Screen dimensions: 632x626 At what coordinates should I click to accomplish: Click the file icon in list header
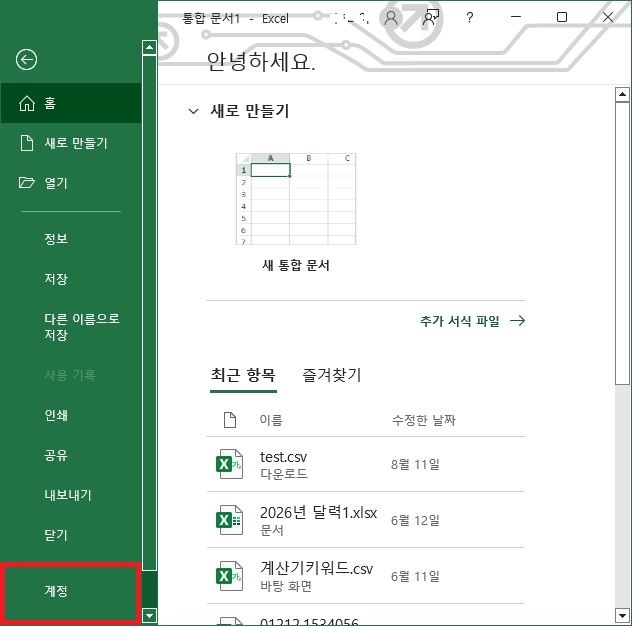230,420
